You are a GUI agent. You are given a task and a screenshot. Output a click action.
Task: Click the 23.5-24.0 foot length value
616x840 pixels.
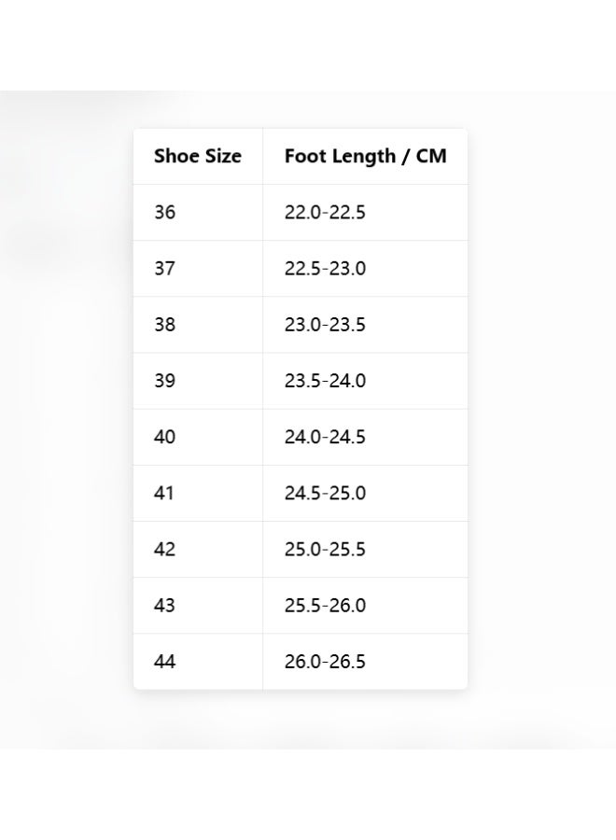pos(325,381)
